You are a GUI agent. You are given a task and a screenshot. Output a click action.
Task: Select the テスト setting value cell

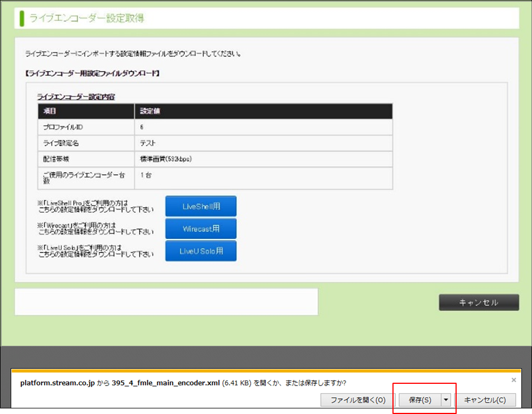[263, 143]
